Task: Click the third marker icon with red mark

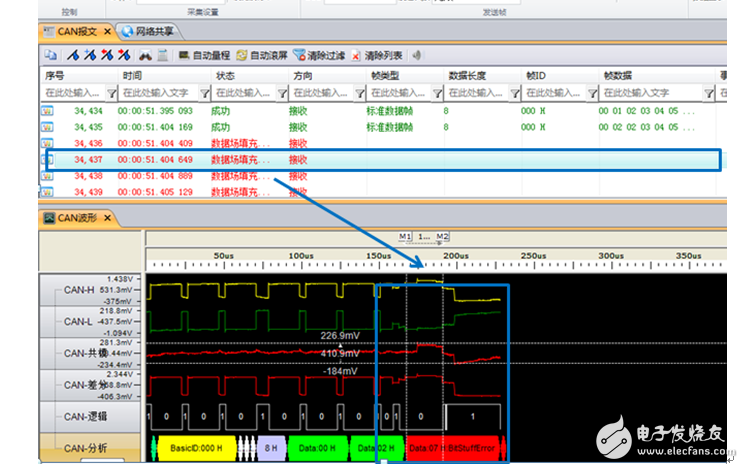Action: [107, 56]
